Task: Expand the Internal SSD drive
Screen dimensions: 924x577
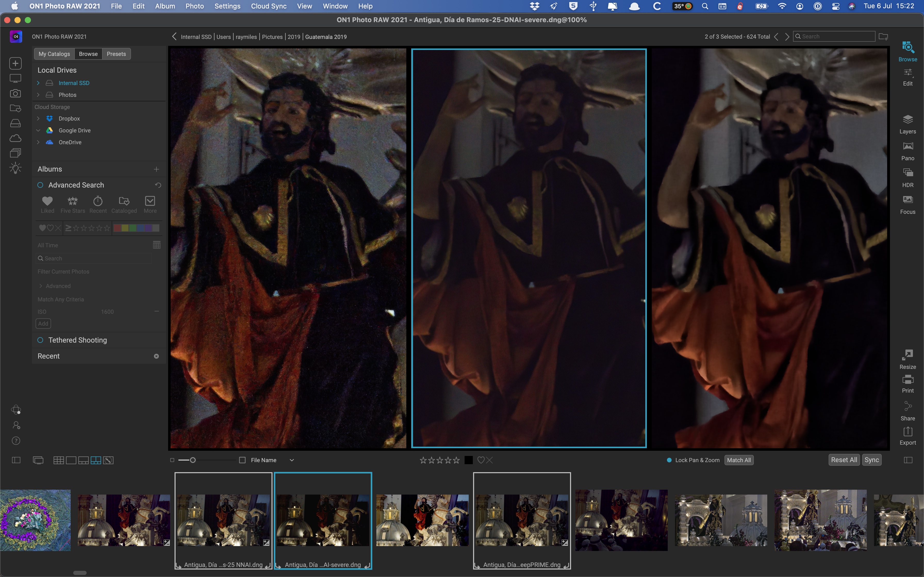Action: pos(38,83)
